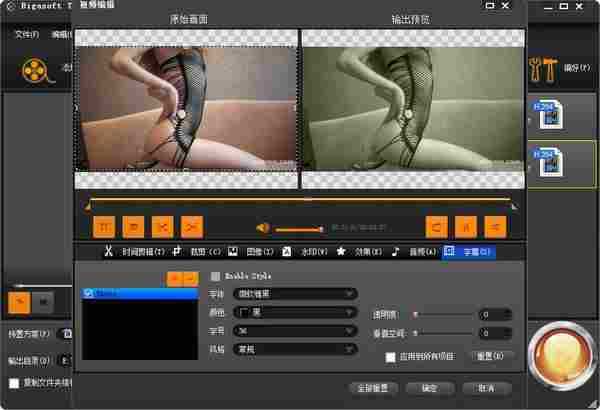Click the 透明度 transparency slider
Viewport: 600px width, 410px height.
pyautogui.click(x=442, y=314)
